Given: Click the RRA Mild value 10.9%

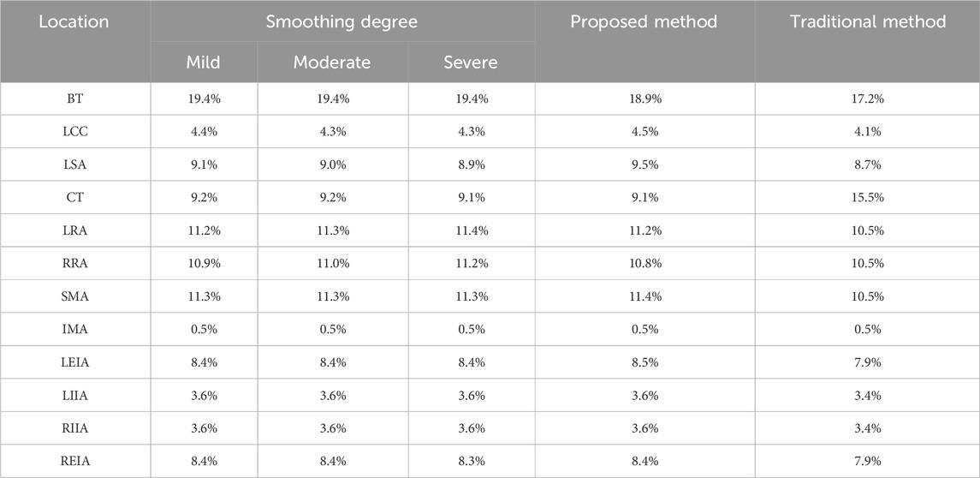Looking at the screenshot, I should pyautogui.click(x=204, y=264).
